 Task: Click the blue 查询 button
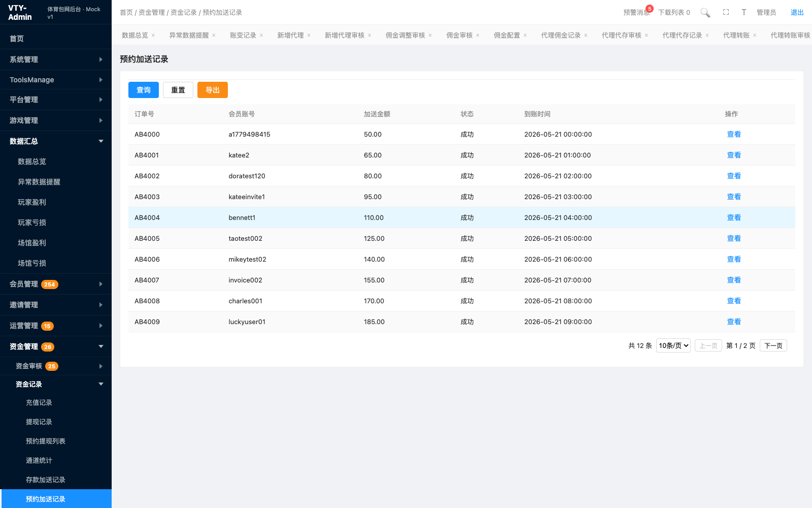point(144,90)
